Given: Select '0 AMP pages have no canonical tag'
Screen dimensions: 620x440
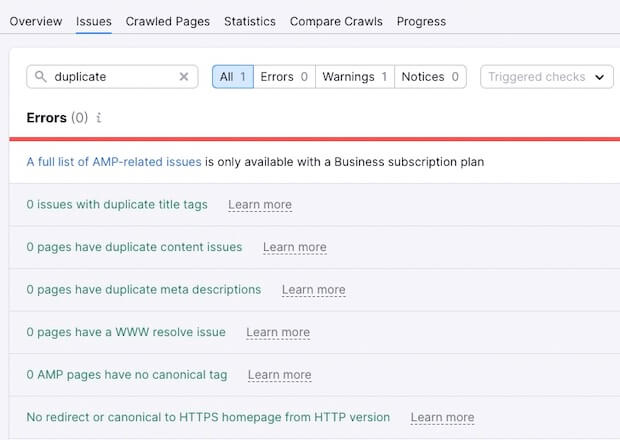Looking at the screenshot, I should pos(127,375).
